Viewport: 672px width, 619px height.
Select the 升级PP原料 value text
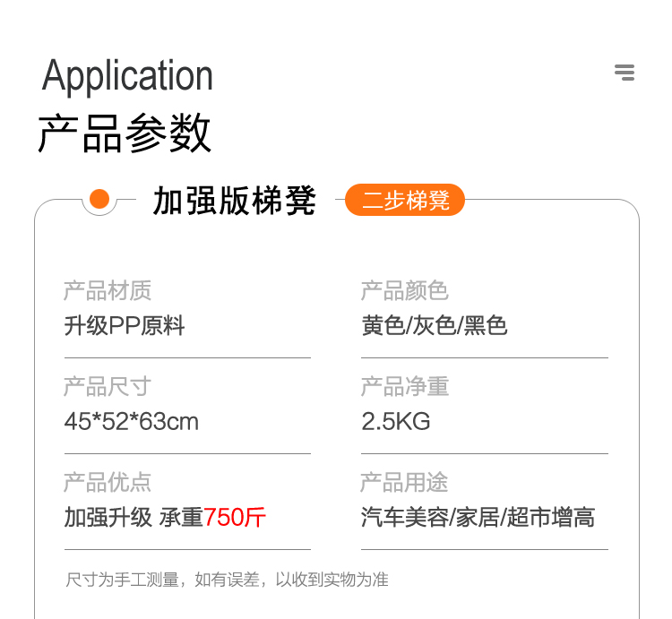pos(125,325)
